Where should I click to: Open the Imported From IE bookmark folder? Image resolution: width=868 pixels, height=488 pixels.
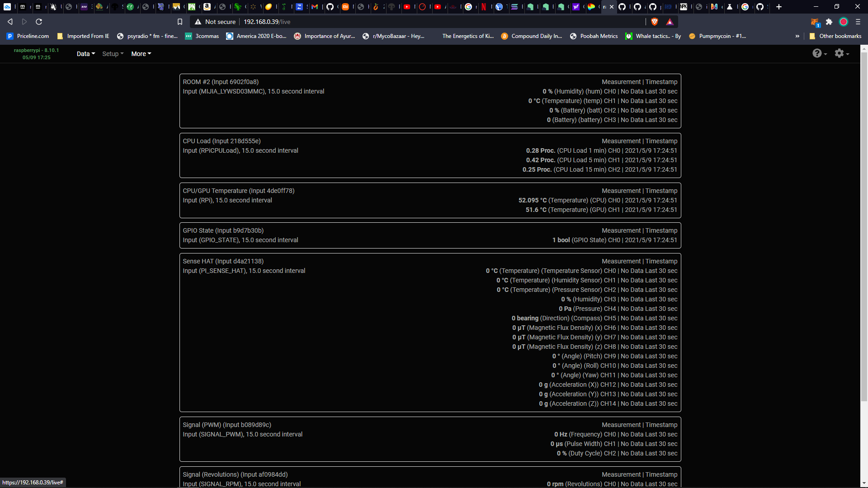(83, 36)
